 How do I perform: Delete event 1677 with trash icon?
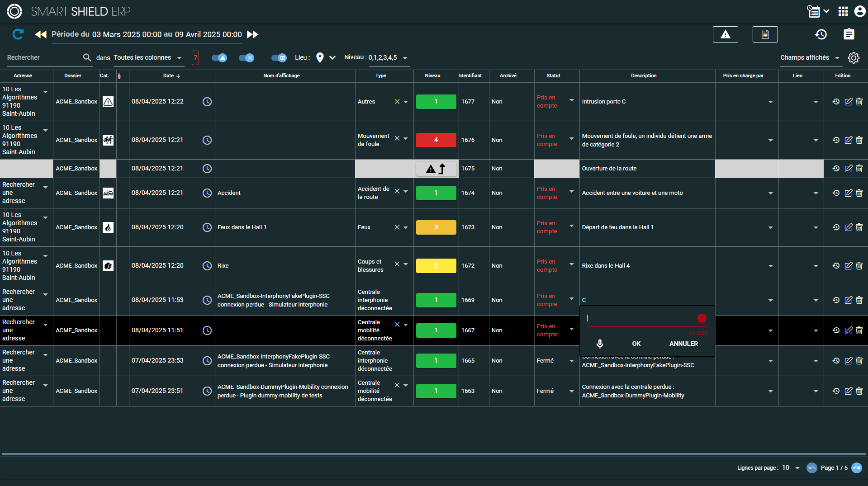tap(859, 102)
